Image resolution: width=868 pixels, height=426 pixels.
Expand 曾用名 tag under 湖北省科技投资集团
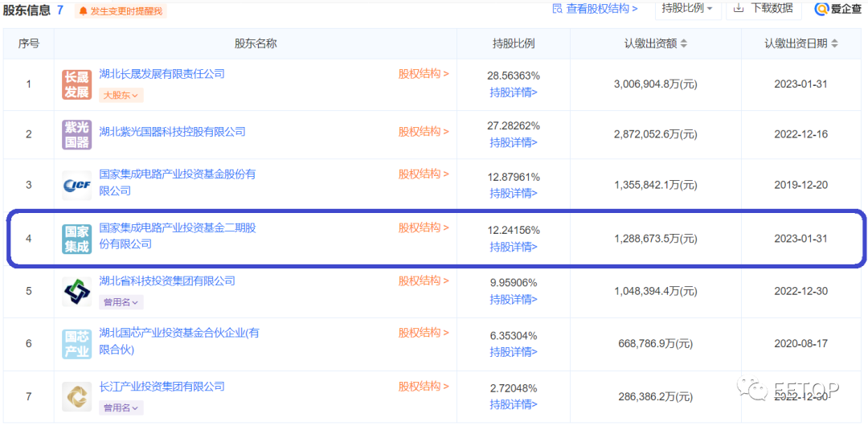pyautogui.click(x=121, y=302)
